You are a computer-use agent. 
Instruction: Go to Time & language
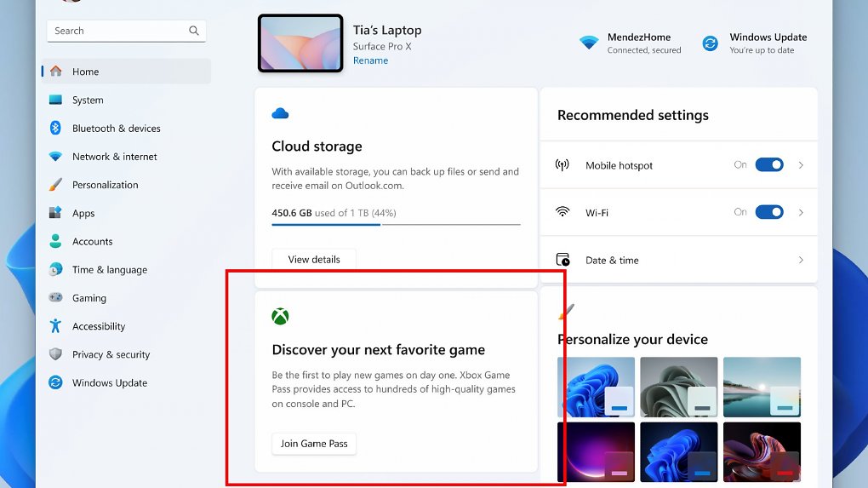coord(126,269)
